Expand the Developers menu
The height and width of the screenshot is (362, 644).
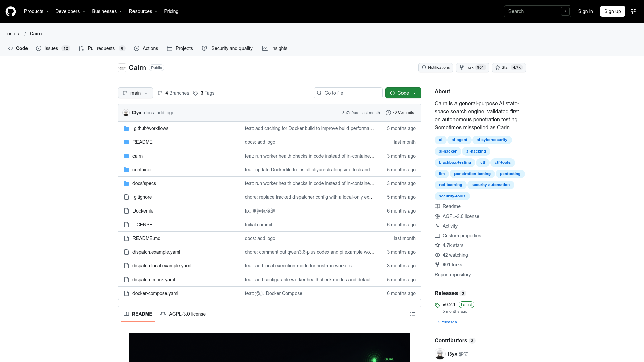pos(70,11)
